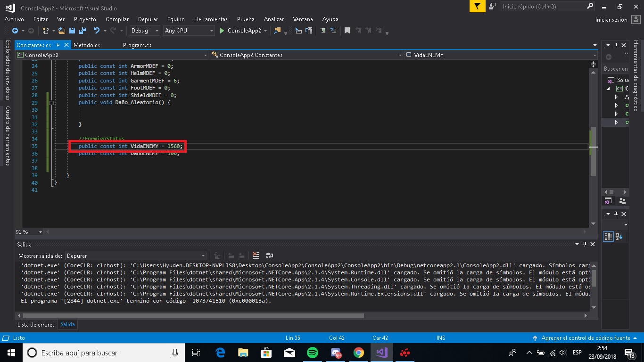
Task: Open Cuadro de herramientas side tab
Action: coord(7,136)
